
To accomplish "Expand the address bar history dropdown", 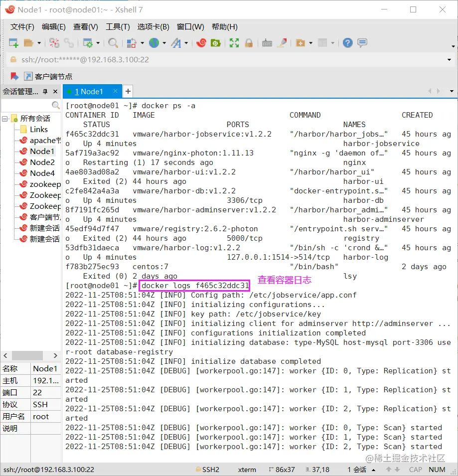I will point(449,59).
